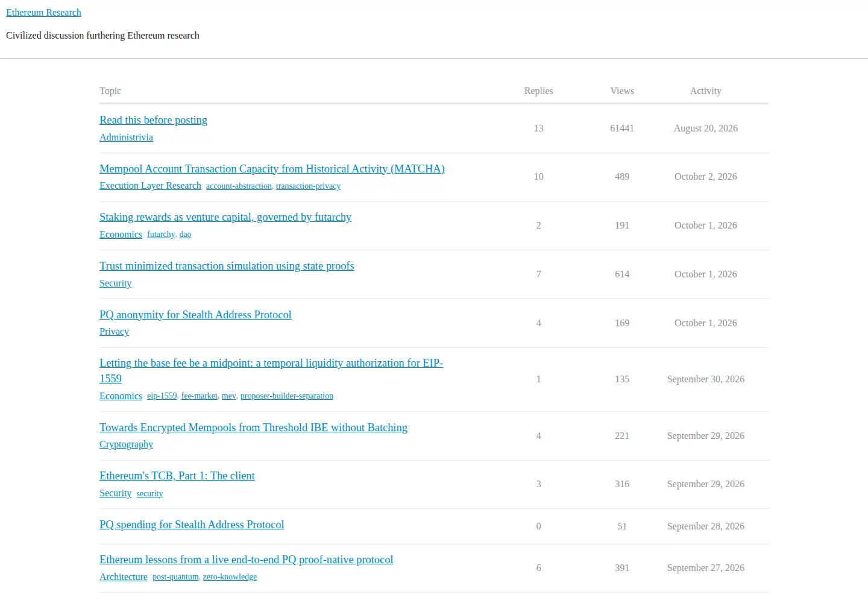Viewport: 868px width, 603px height.
Task: Open Economics category under base fee topic
Action: tap(121, 396)
